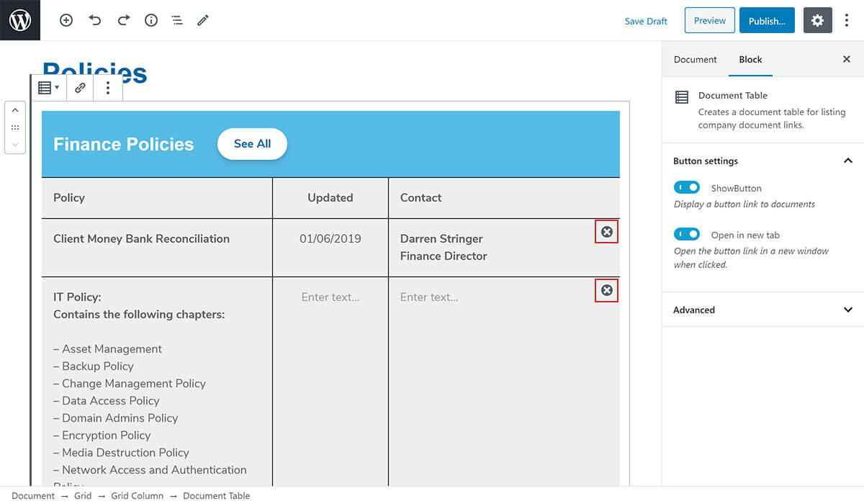The height and width of the screenshot is (504, 864).
Task: Select the Block tab
Action: coord(750,60)
